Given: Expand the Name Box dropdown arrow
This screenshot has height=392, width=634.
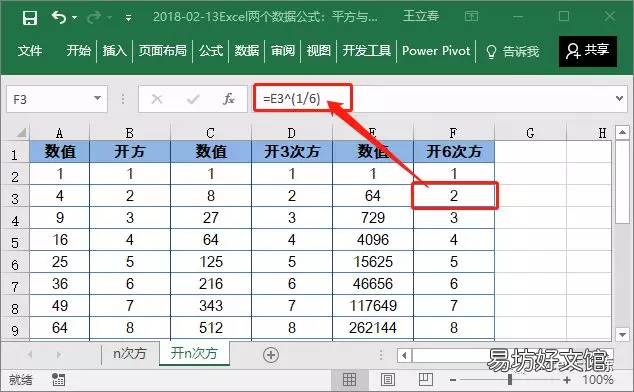Looking at the screenshot, I should [97, 98].
